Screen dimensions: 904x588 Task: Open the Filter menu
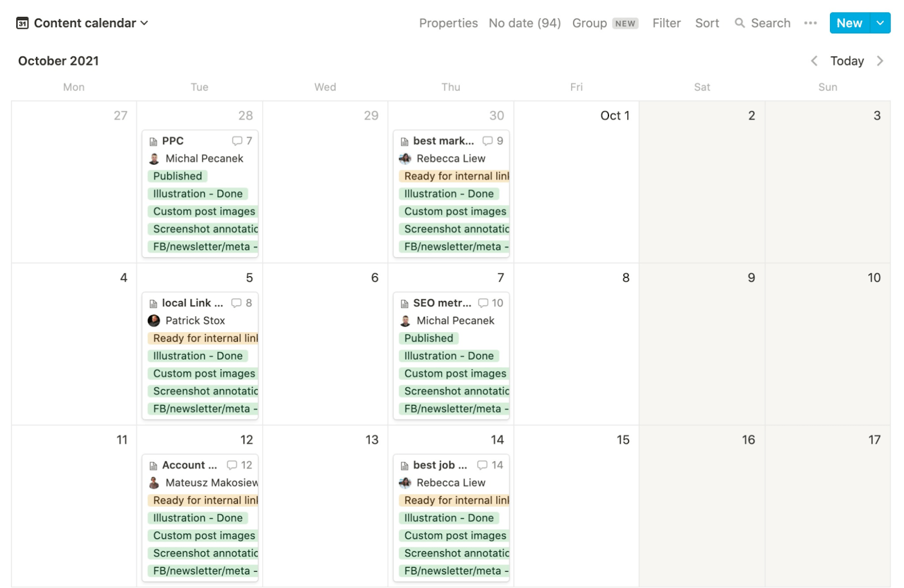coord(666,23)
